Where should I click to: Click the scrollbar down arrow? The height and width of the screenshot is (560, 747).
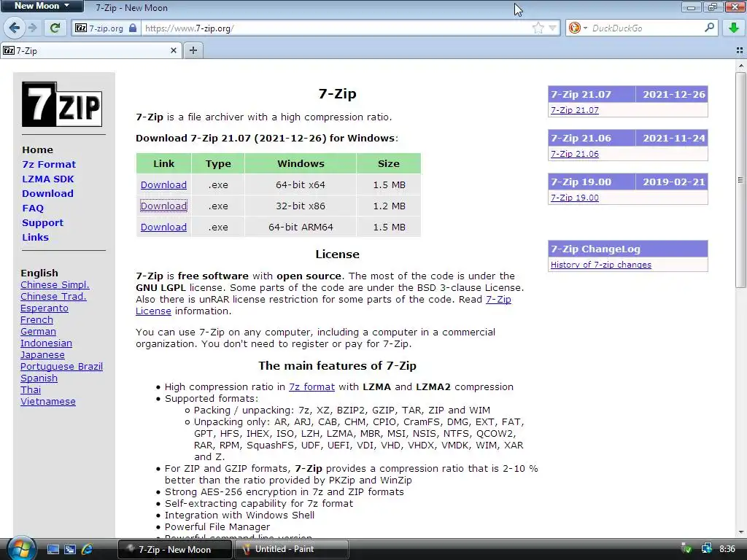(740, 532)
